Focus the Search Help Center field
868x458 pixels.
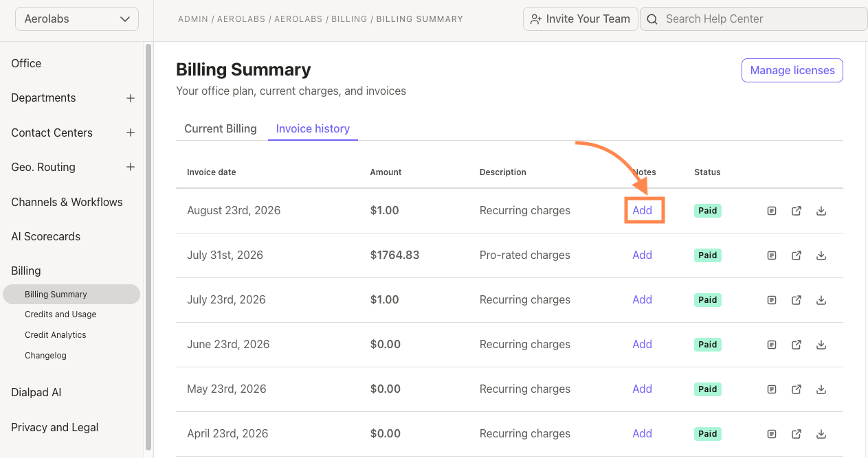tap(754, 19)
